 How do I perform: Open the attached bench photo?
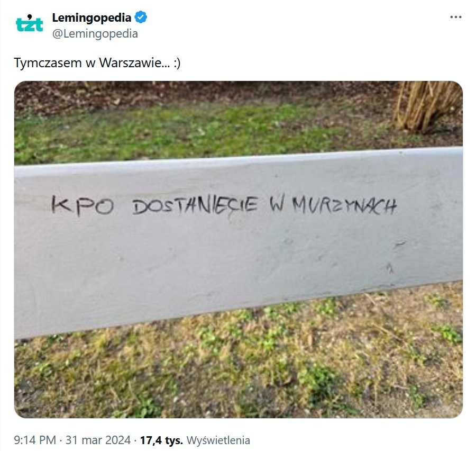[x=239, y=249]
